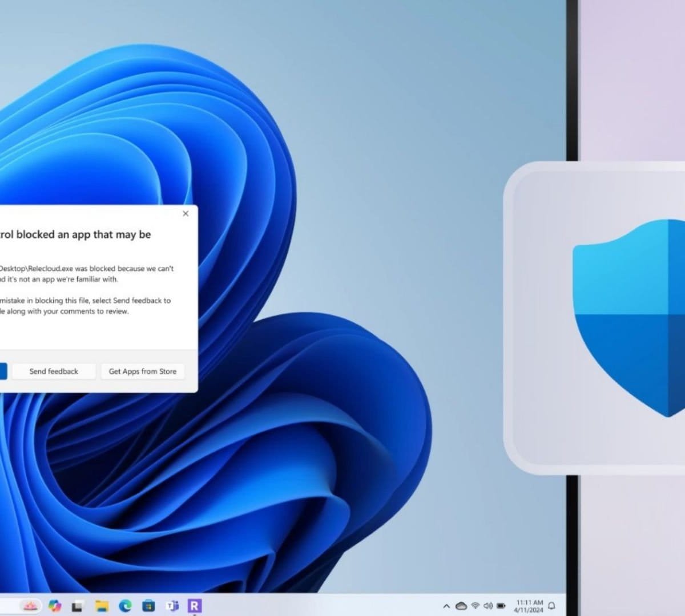Expand the hidden tray icons chevron
The image size is (685, 616).
coord(446,606)
